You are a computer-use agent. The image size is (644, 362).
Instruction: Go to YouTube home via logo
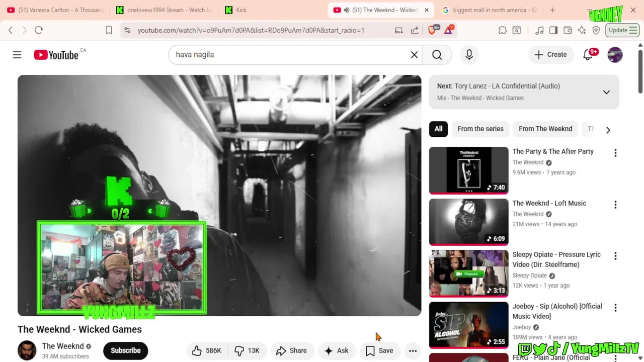pos(56,55)
